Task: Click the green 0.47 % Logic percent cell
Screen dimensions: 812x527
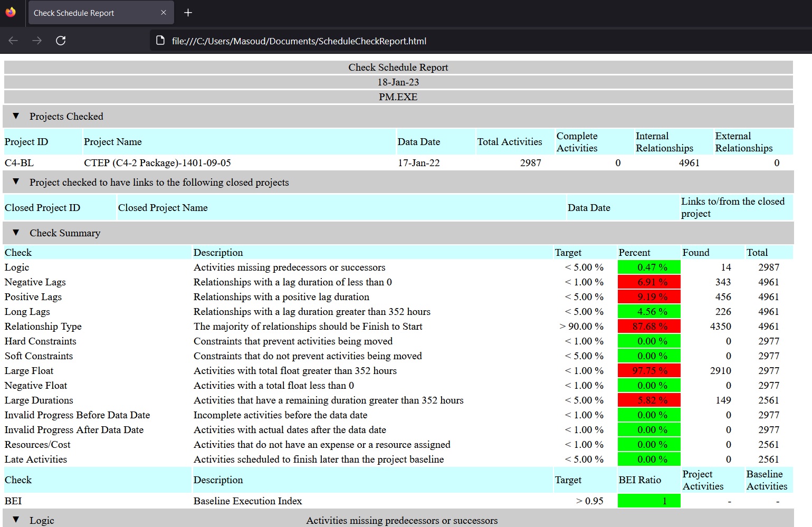Action: pyautogui.click(x=649, y=267)
